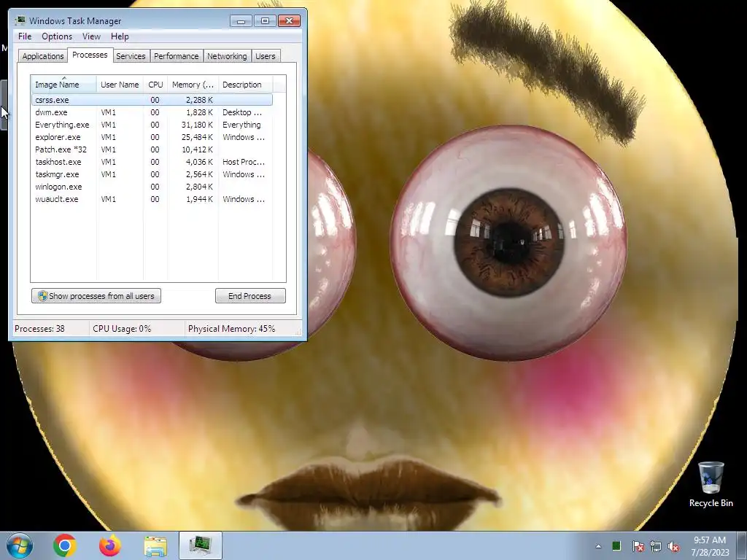Select the dwm.exe process

(x=152, y=112)
